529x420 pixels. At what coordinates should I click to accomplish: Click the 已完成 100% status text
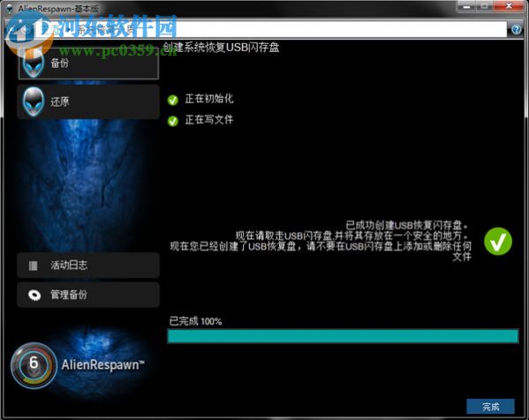pyautogui.click(x=195, y=321)
